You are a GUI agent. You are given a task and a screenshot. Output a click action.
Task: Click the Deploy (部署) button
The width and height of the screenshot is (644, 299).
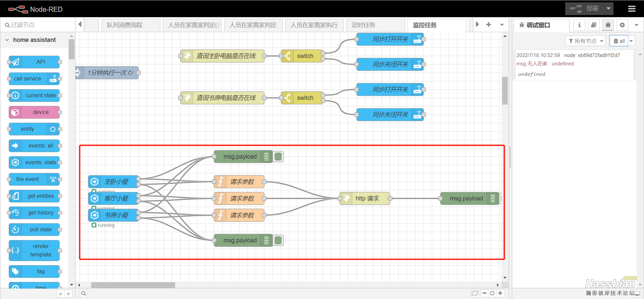point(585,9)
